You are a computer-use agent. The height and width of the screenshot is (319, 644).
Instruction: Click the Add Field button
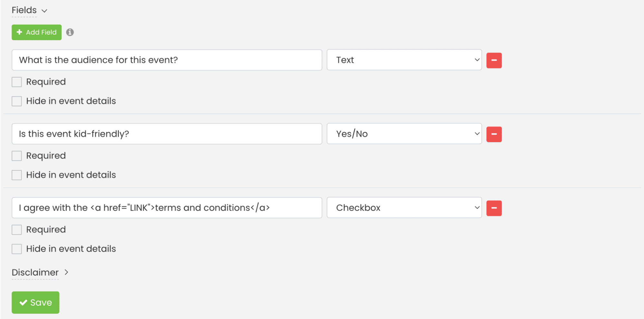(36, 32)
